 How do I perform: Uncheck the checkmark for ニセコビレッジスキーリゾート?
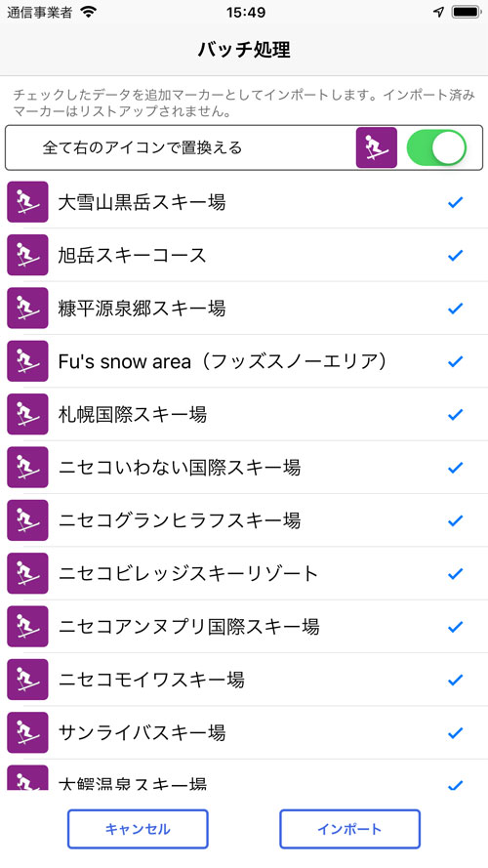(456, 573)
